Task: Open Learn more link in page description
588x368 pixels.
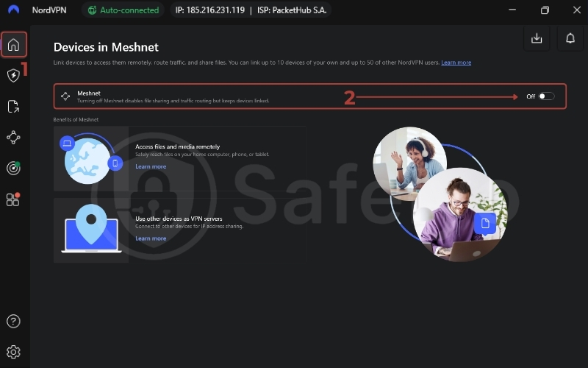Action: 456,63
